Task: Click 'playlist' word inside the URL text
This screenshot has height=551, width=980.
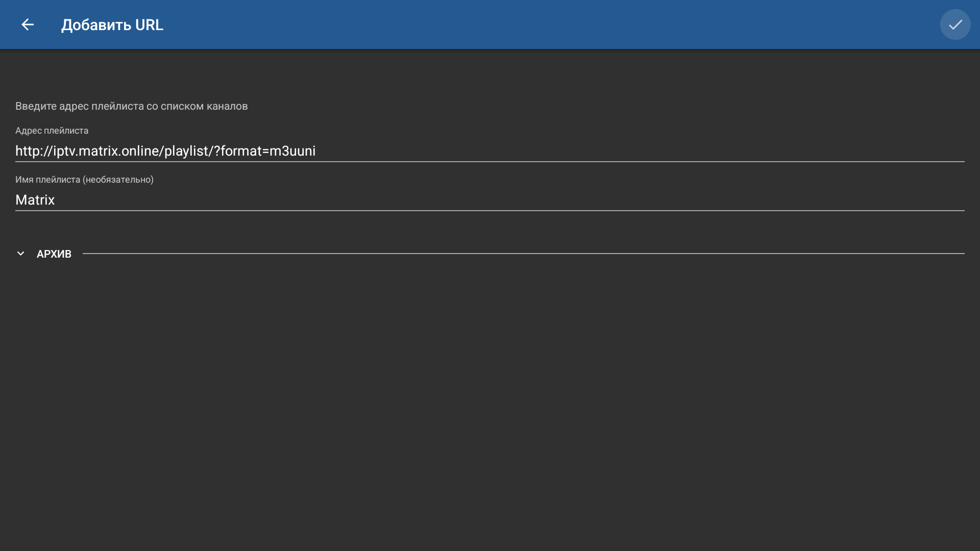Action: [186, 151]
